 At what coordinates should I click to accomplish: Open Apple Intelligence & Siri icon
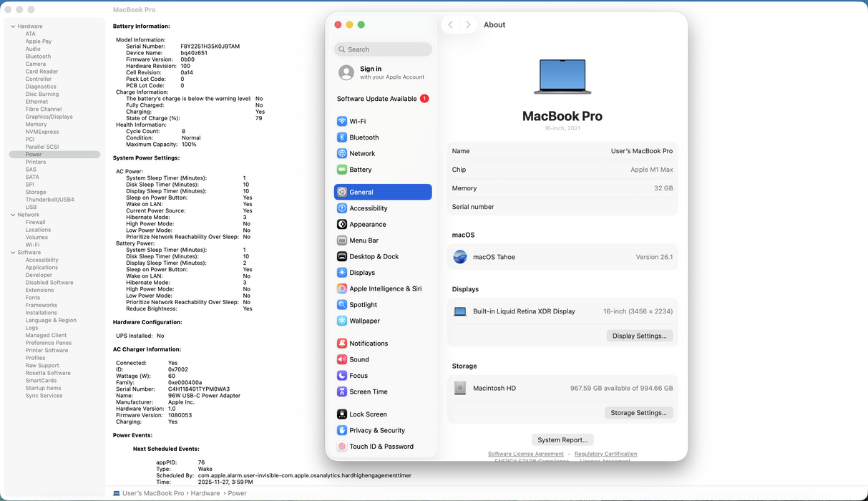[x=342, y=288]
